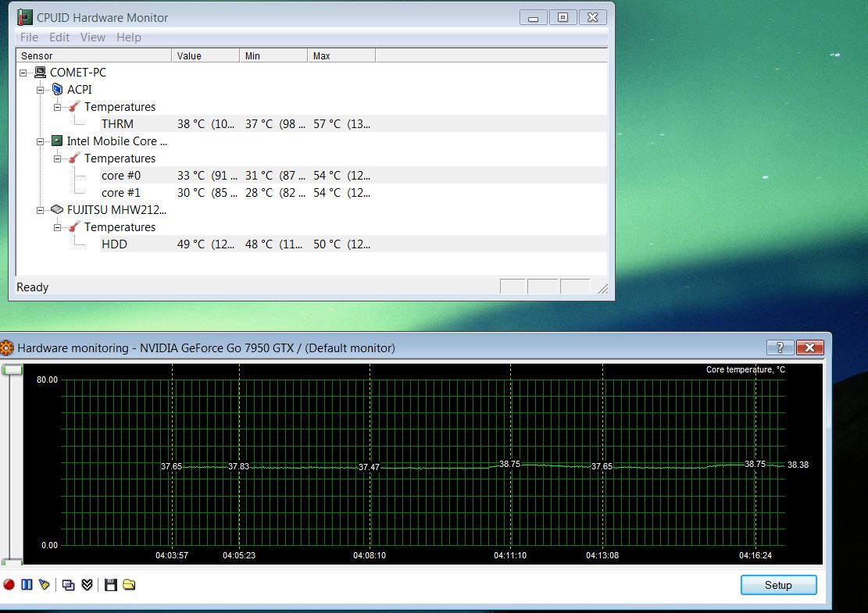Click the overlapping windows icon in monitoring toolbar
The width and height of the screenshot is (868, 613).
(x=69, y=585)
